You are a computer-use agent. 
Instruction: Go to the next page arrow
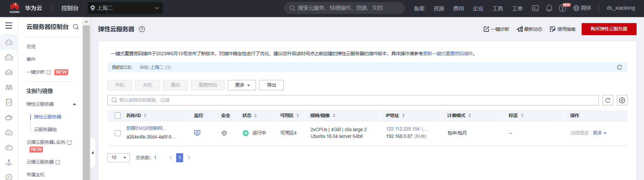(x=189, y=158)
